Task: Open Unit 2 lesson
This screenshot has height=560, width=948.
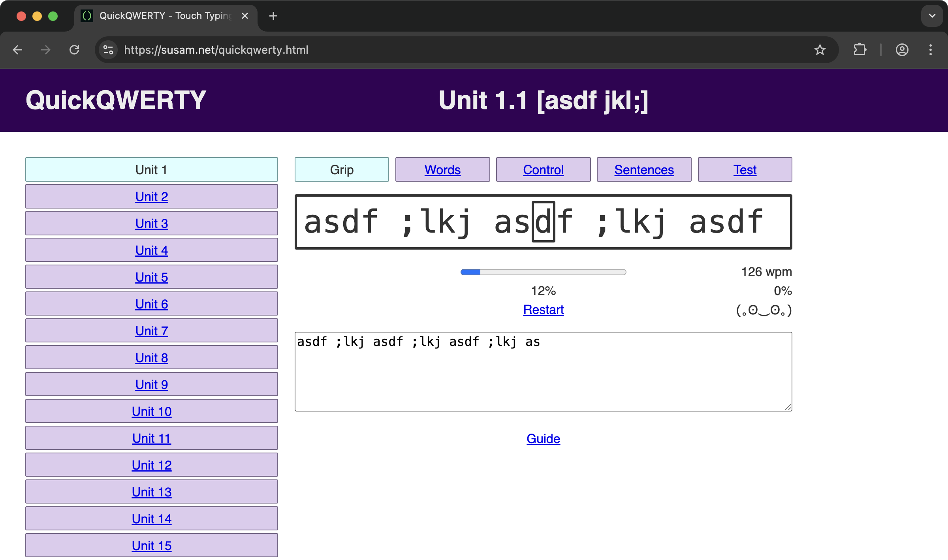Action: click(x=152, y=197)
